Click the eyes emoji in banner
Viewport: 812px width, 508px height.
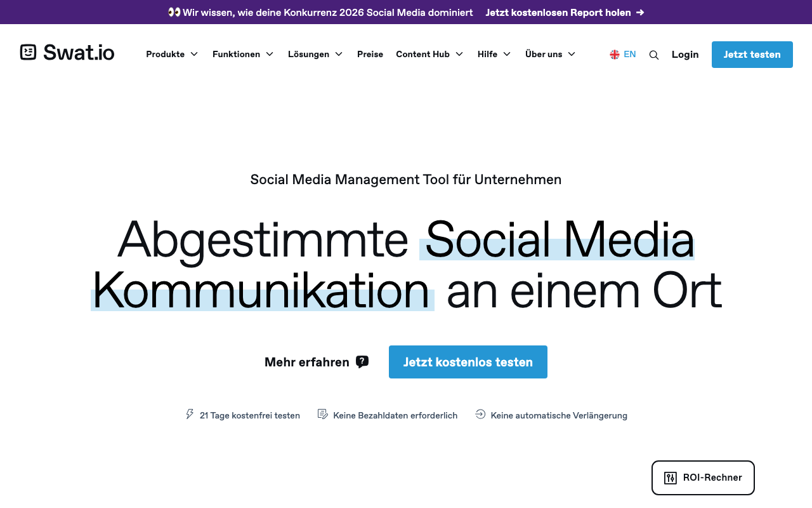(x=174, y=13)
